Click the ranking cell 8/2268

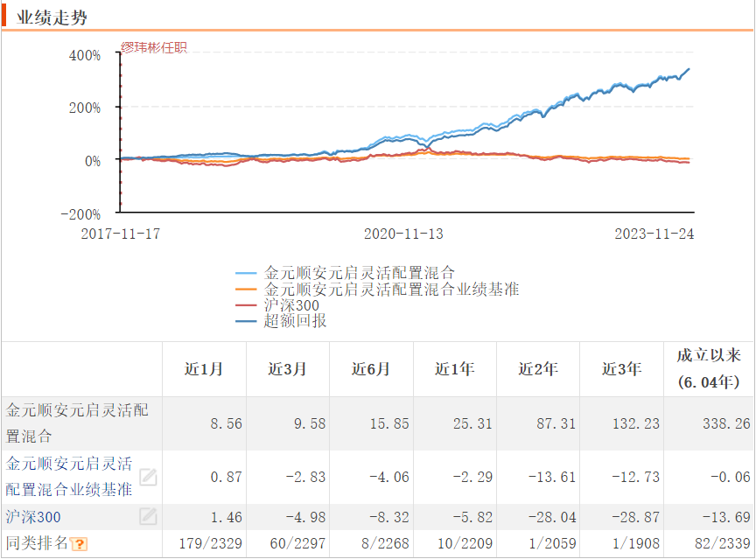point(385,543)
